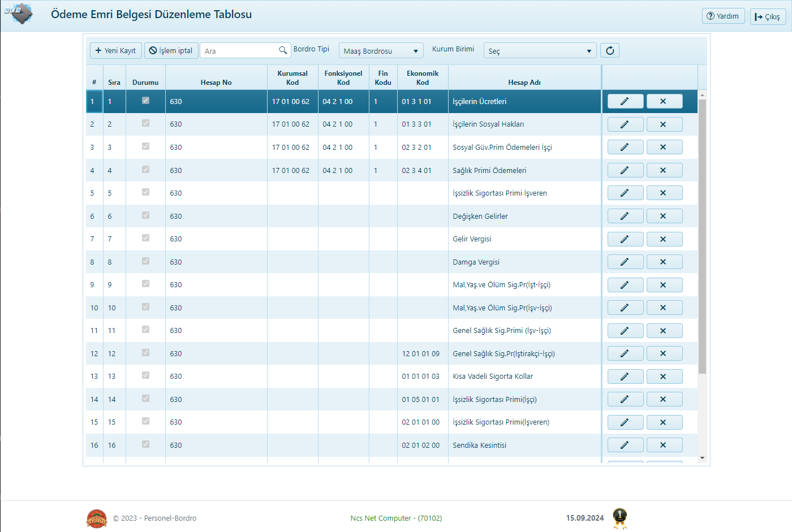Select the İşsizlik Sigortası Primi(İşçi) cell
Image resolution: width=792 pixels, height=532 pixels.
click(524, 399)
